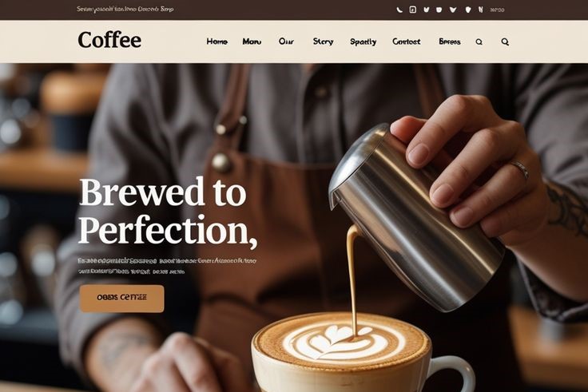Click the small text at top bar's right end
The height and width of the screenshot is (392, 588).
[497, 10]
